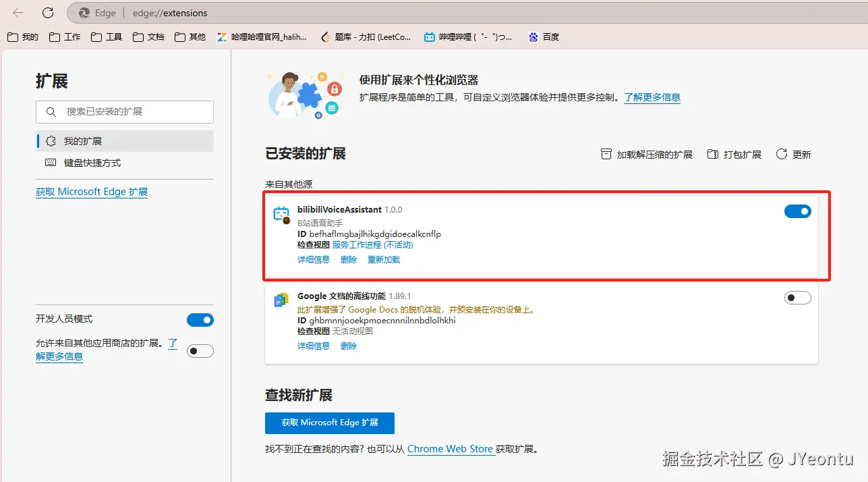Go back with the browser back arrow
This screenshot has height=482, width=868.
click(18, 13)
